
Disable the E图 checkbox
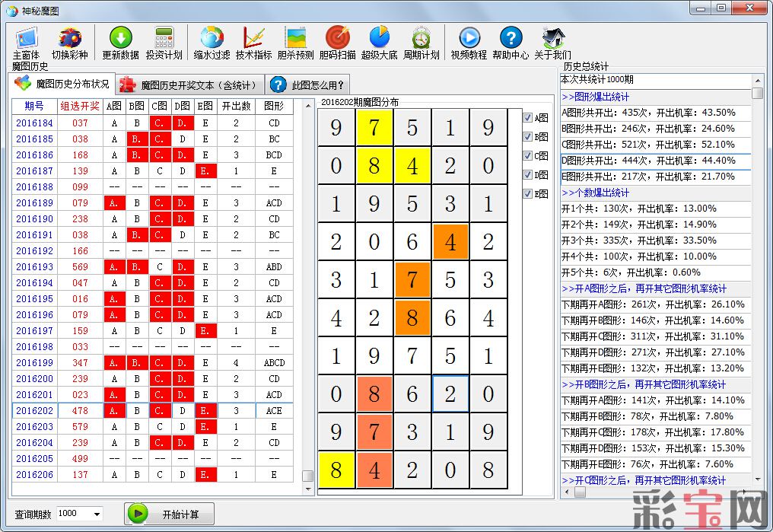[x=528, y=194]
